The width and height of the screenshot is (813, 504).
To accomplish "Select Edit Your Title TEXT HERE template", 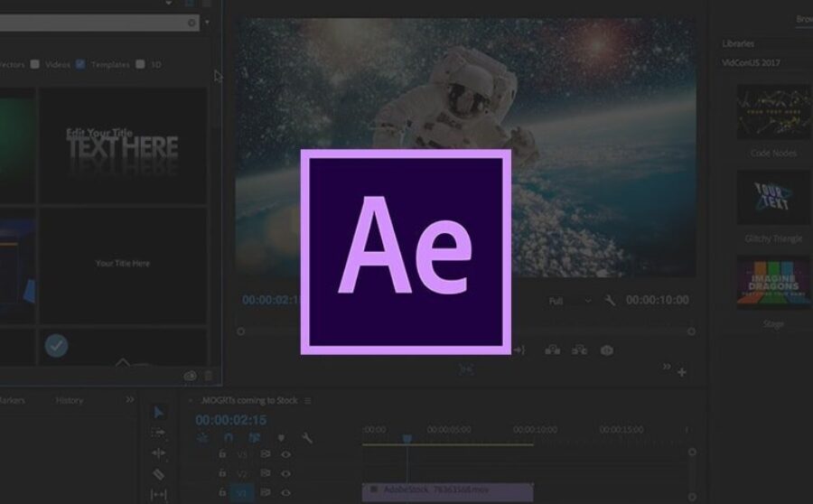I will click(x=123, y=145).
